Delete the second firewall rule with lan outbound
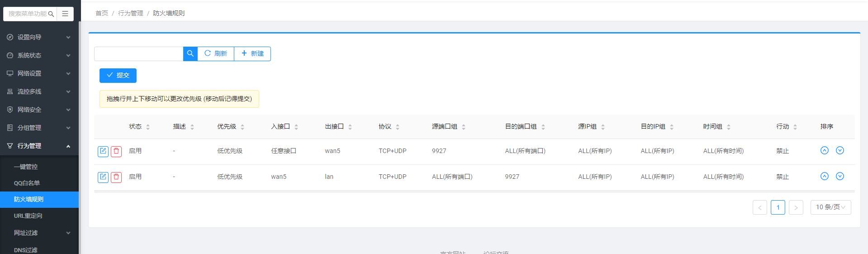 point(116,177)
